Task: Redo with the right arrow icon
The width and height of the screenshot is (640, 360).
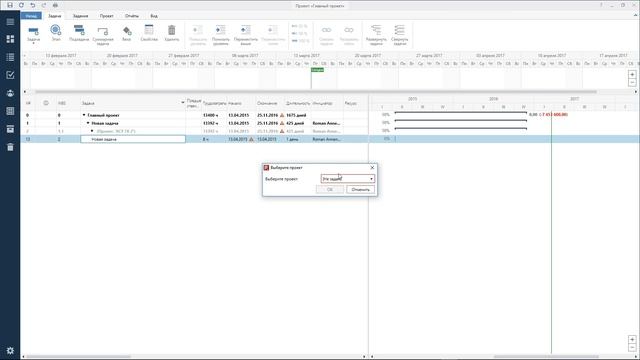Action: pos(44,5)
